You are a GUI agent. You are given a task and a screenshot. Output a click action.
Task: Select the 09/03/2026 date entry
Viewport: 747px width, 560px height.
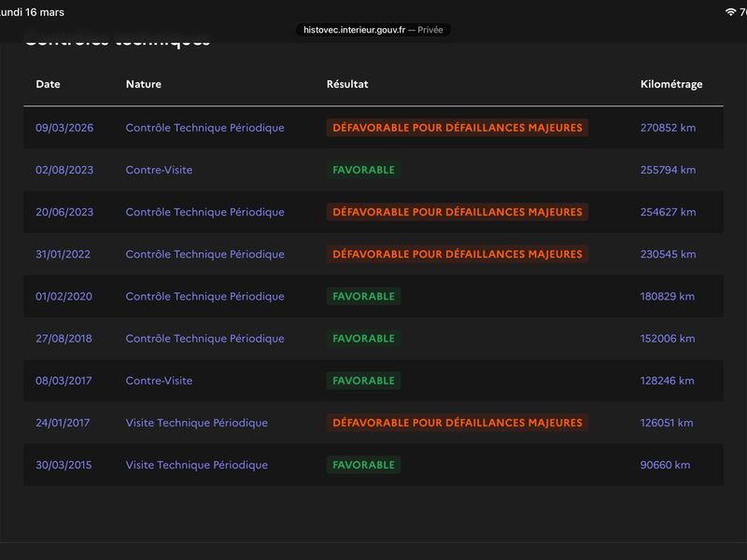click(x=64, y=128)
